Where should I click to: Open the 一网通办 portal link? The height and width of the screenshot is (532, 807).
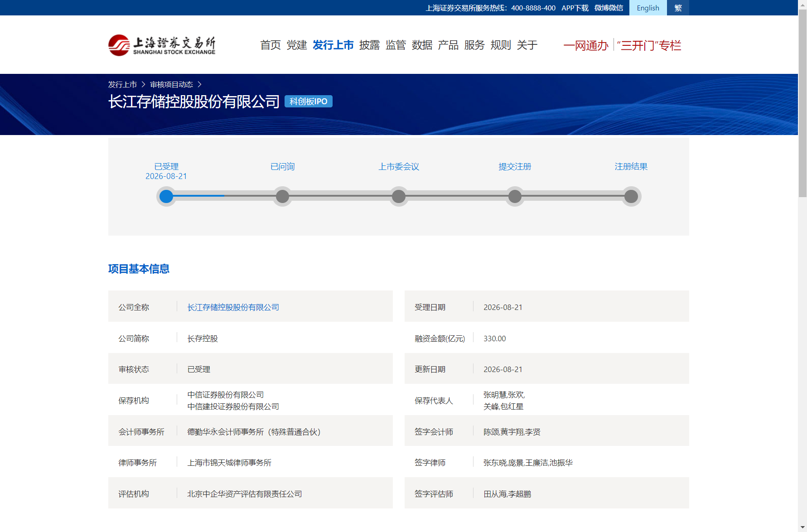pos(585,46)
